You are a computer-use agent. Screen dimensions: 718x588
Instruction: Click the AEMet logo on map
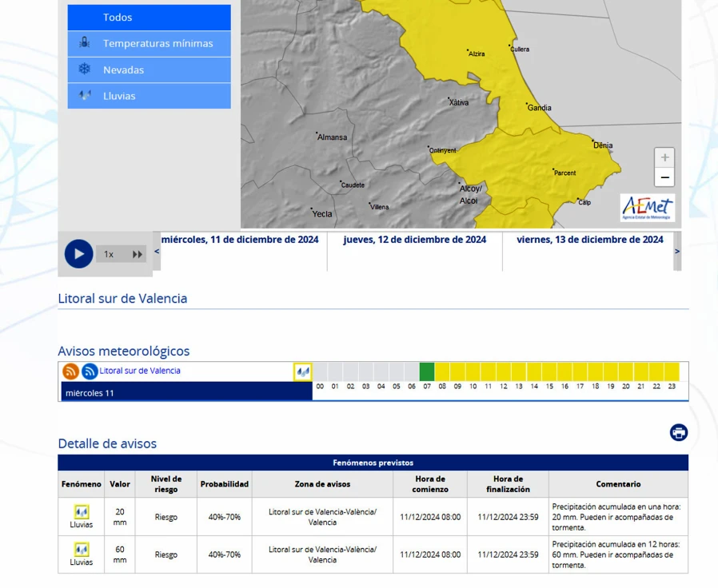648,209
